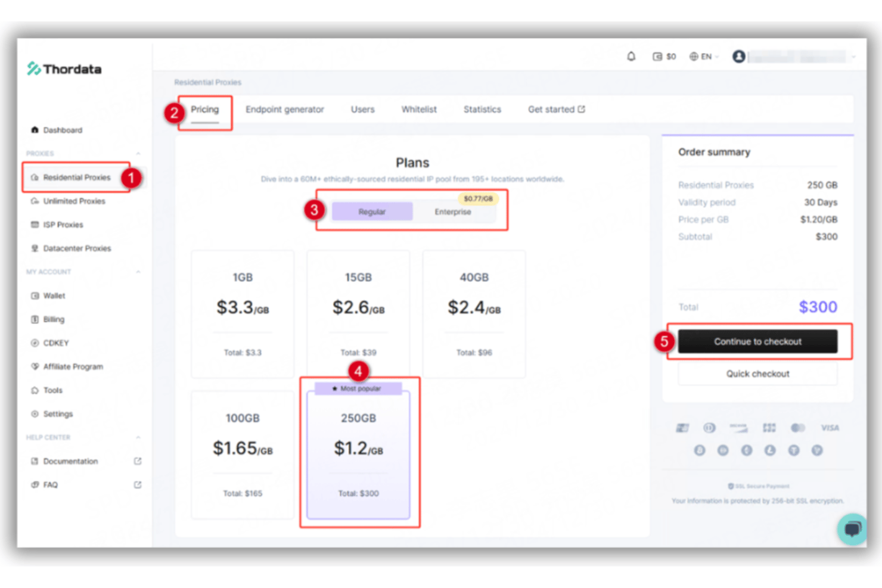Image resolution: width=882 pixels, height=588 pixels.
Task: Switch to Endpoint generator tab
Action: [x=285, y=110]
